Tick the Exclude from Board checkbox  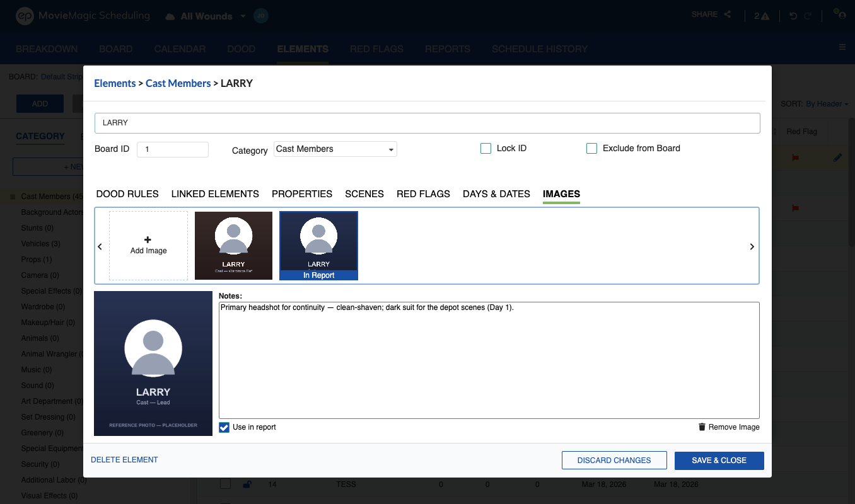pos(591,149)
